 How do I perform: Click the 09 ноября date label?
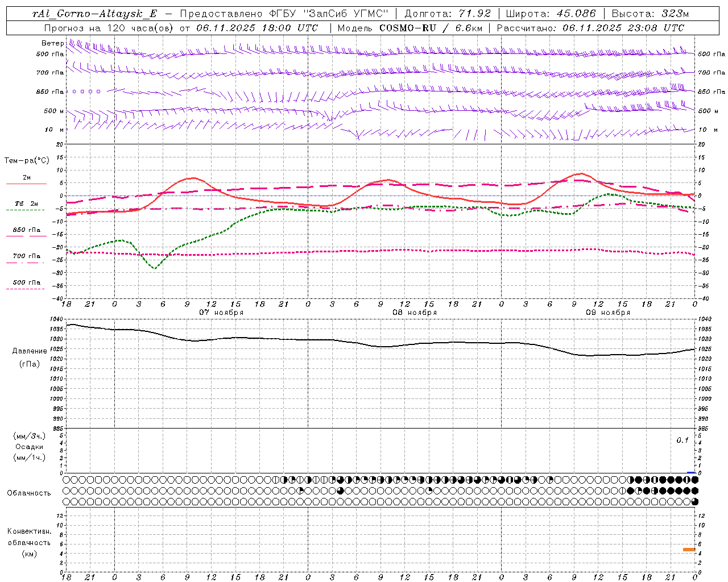pyautogui.click(x=608, y=313)
